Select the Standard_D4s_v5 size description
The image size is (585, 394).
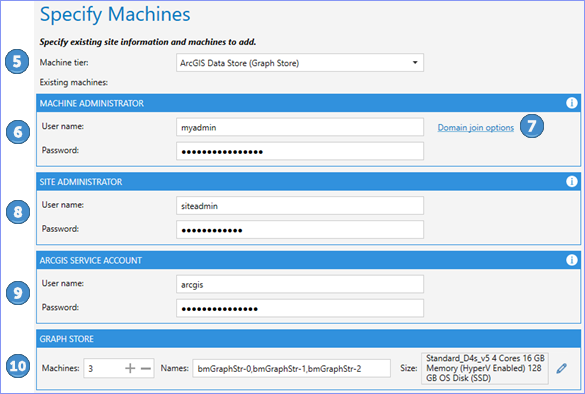tap(485, 368)
